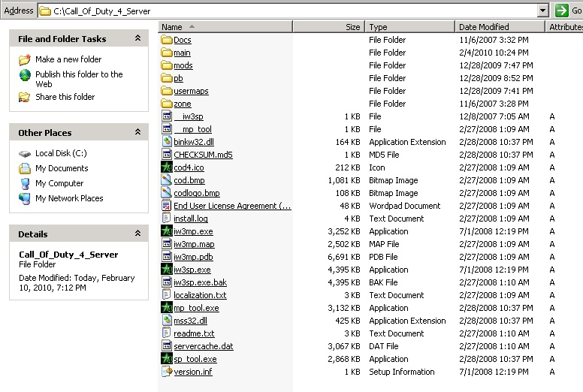Click the 2/4/2010 10:24 PM date cell
Image resolution: width=583 pixels, height=392 pixels.
pos(494,53)
